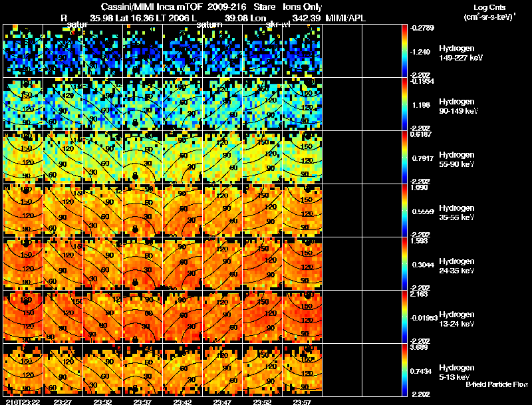Open the 149-227 keV image panel at 23:22
Viewport: 532px width, 405px height.
23,51
